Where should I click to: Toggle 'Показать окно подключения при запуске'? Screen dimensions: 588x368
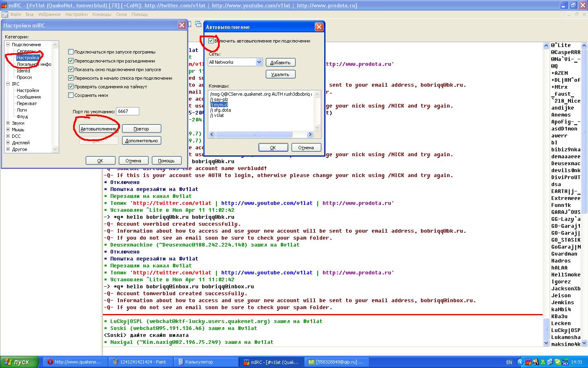(x=71, y=70)
